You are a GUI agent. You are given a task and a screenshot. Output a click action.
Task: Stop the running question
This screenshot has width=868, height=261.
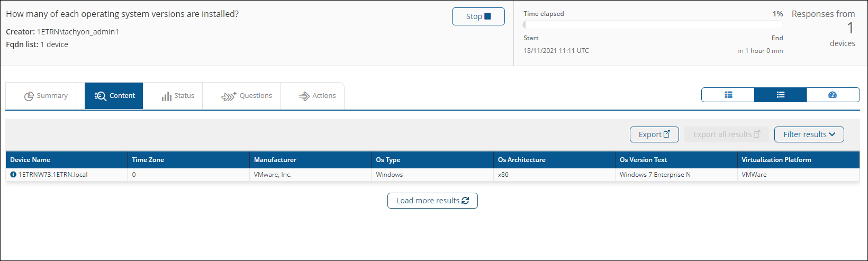(478, 16)
